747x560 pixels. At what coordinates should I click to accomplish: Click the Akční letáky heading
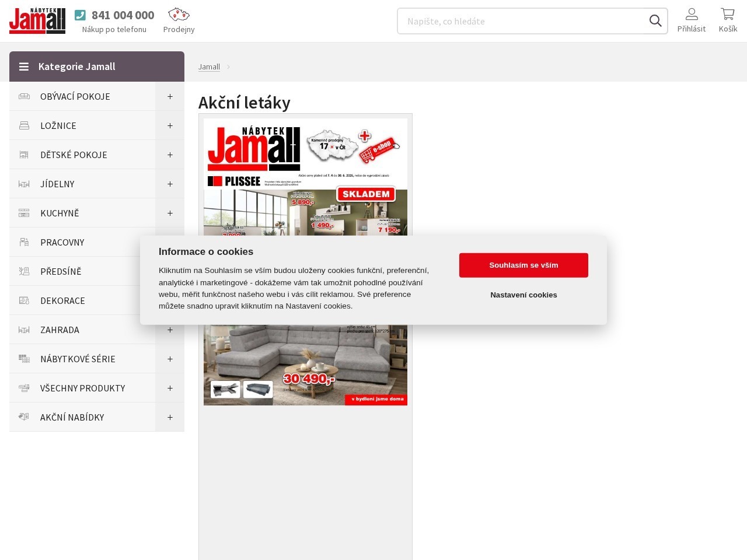tap(245, 103)
